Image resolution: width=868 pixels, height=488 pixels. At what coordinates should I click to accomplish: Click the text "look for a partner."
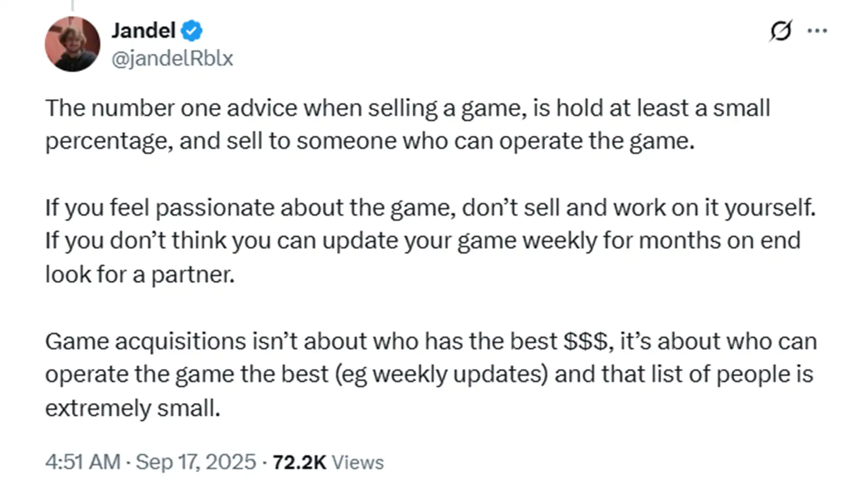point(140,274)
